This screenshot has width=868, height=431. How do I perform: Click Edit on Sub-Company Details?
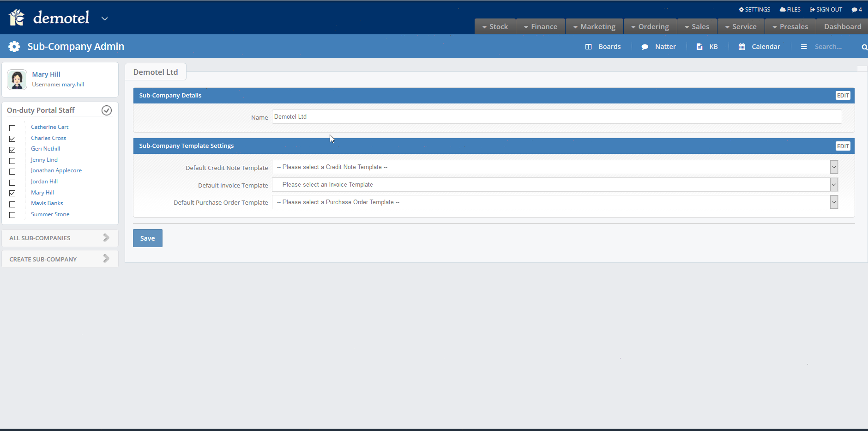click(x=843, y=96)
